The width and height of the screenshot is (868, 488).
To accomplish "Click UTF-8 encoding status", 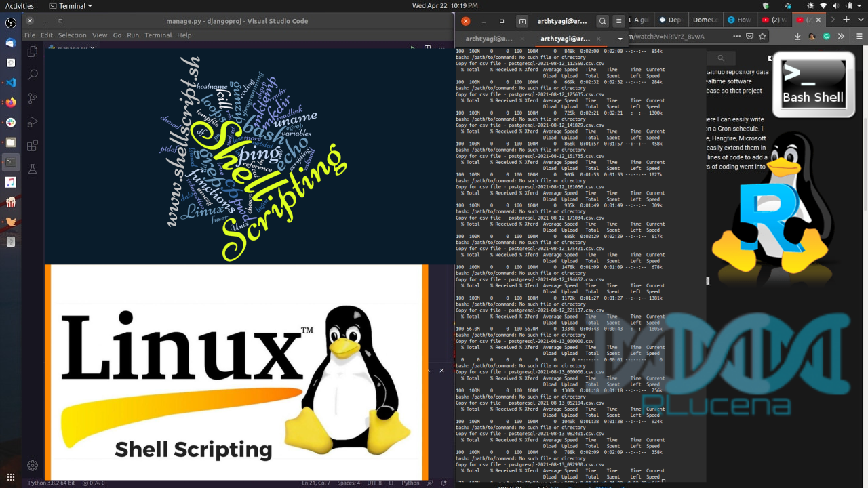I will tap(374, 483).
